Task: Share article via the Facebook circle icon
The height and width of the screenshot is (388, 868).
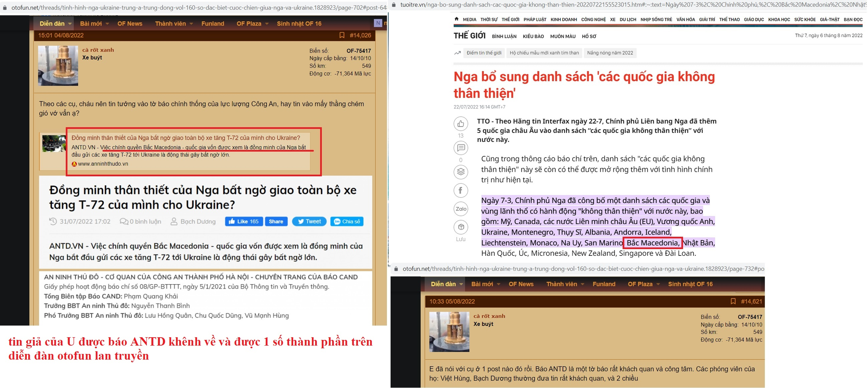Action: (461, 190)
